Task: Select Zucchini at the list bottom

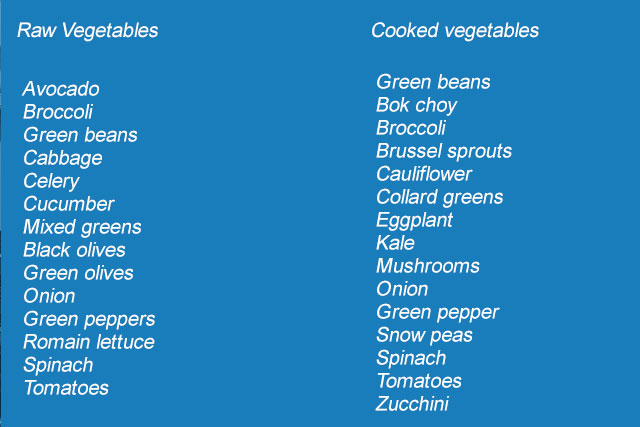Action: click(x=412, y=404)
